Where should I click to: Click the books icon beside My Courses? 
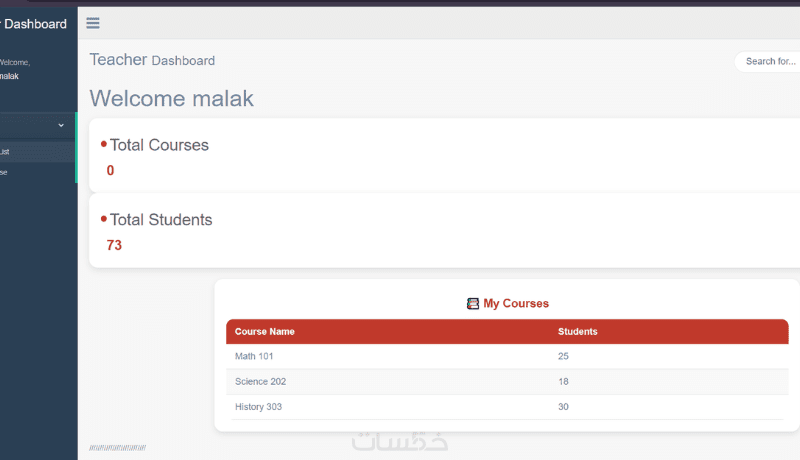coord(473,303)
